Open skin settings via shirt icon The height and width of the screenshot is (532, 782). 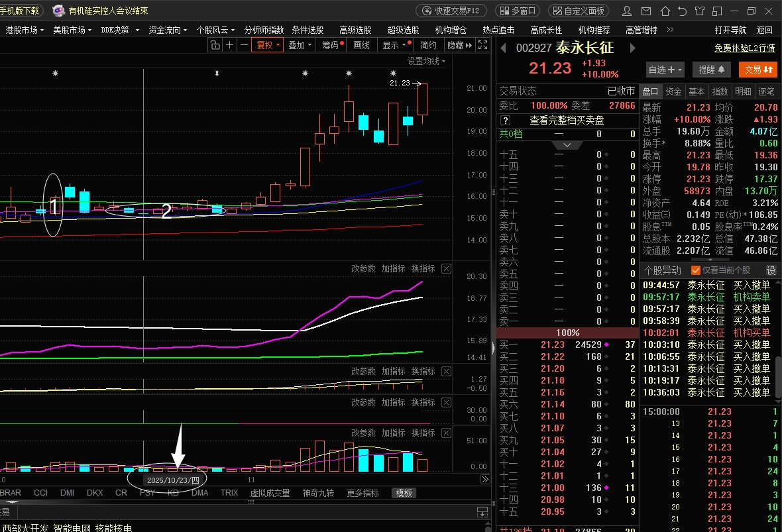[700, 11]
